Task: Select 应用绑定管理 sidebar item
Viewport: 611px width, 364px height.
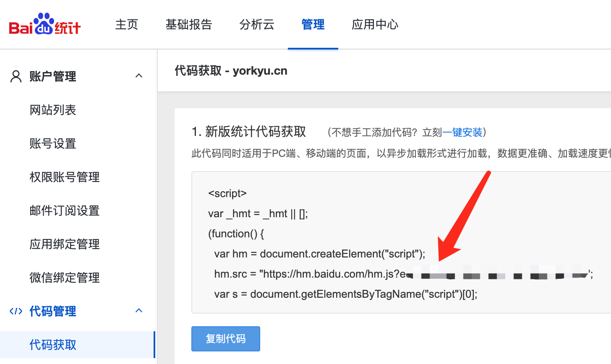Action: [65, 244]
